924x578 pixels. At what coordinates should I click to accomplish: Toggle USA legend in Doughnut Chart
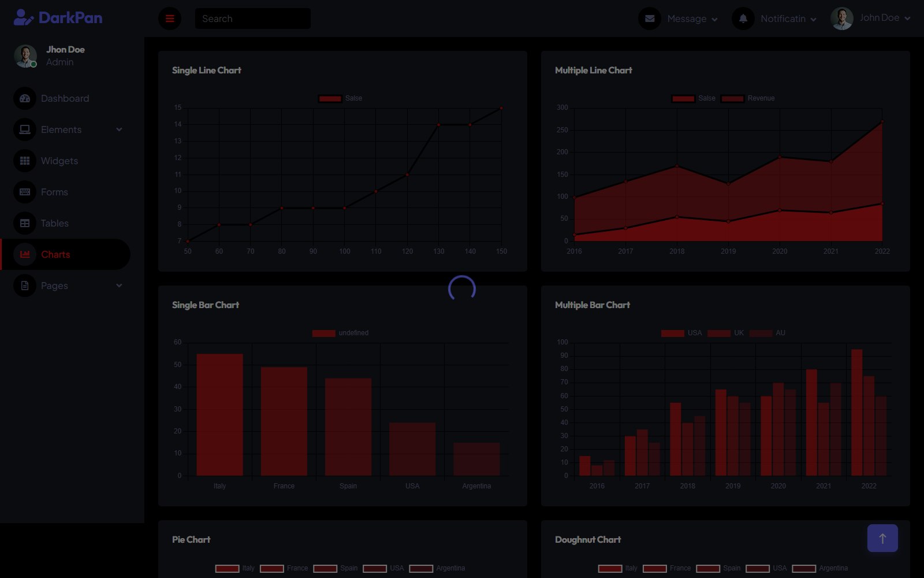(x=766, y=568)
